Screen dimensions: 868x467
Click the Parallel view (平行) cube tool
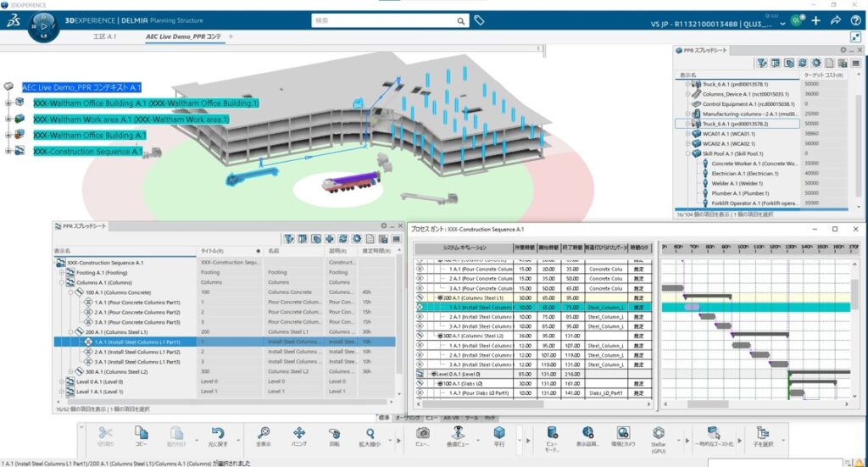499,436
